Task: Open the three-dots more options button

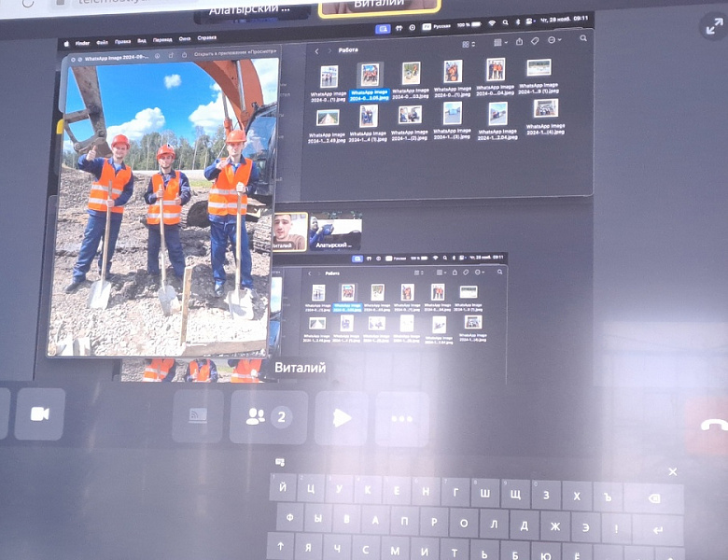Action: click(401, 419)
